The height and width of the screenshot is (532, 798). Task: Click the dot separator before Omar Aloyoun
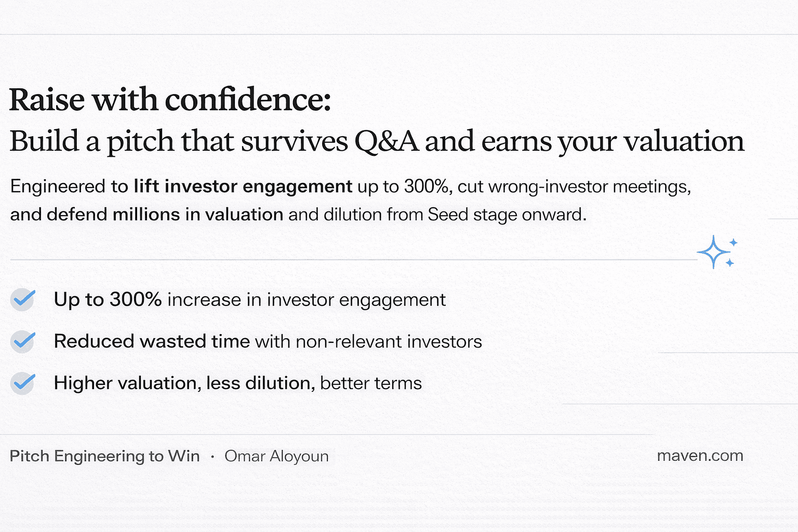(x=212, y=457)
